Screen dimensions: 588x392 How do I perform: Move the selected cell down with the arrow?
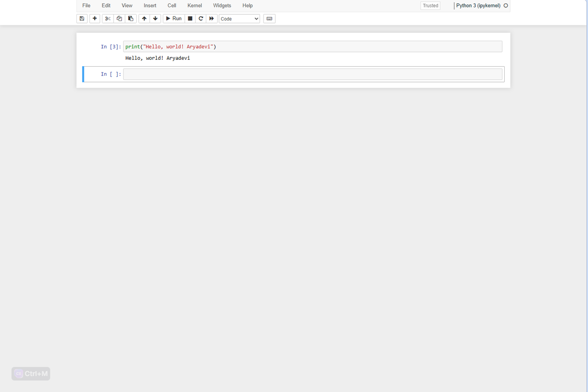pos(155,19)
